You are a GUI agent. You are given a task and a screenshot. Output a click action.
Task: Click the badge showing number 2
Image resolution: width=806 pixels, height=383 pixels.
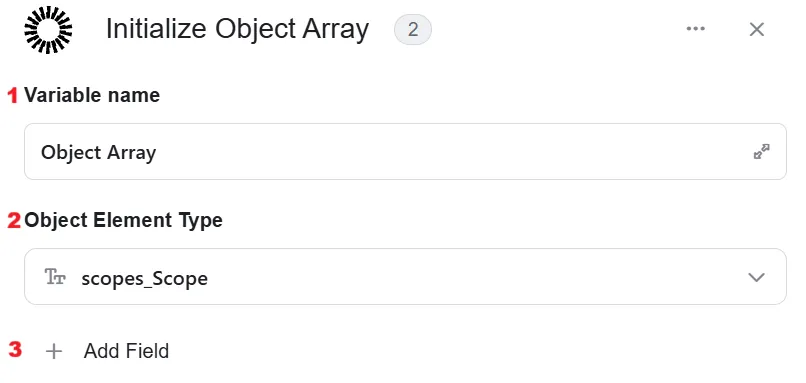(x=413, y=30)
